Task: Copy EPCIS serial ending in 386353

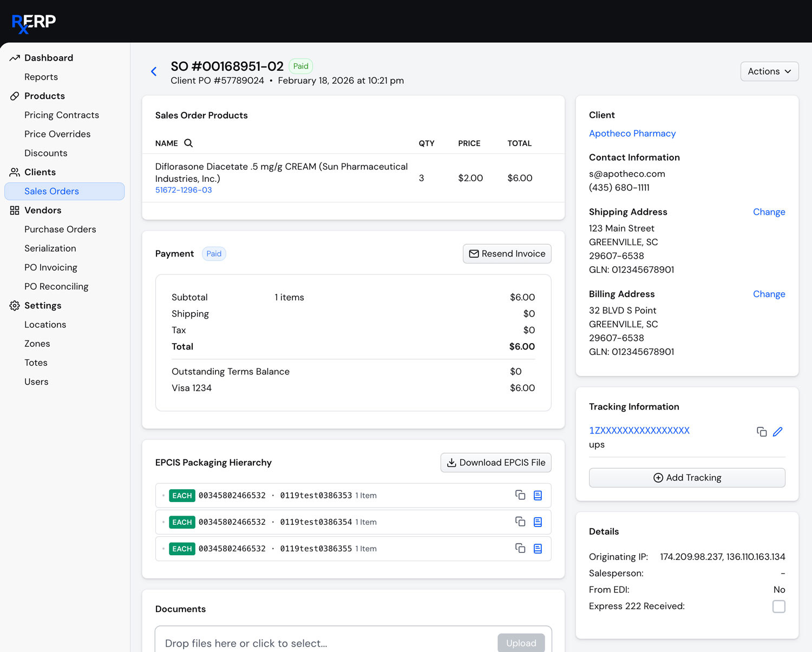Action: click(x=520, y=495)
